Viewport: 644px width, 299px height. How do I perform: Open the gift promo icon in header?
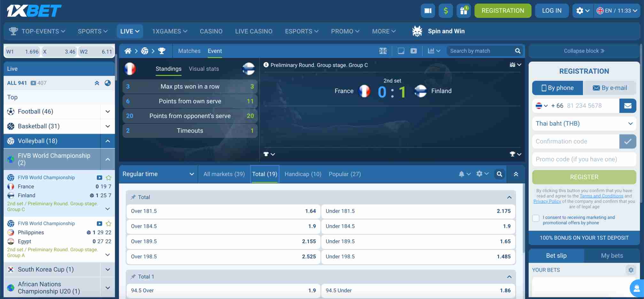click(x=463, y=11)
